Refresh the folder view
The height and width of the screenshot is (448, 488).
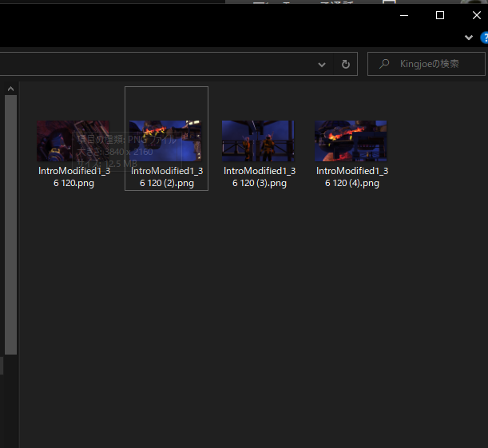pyautogui.click(x=346, y=64)
